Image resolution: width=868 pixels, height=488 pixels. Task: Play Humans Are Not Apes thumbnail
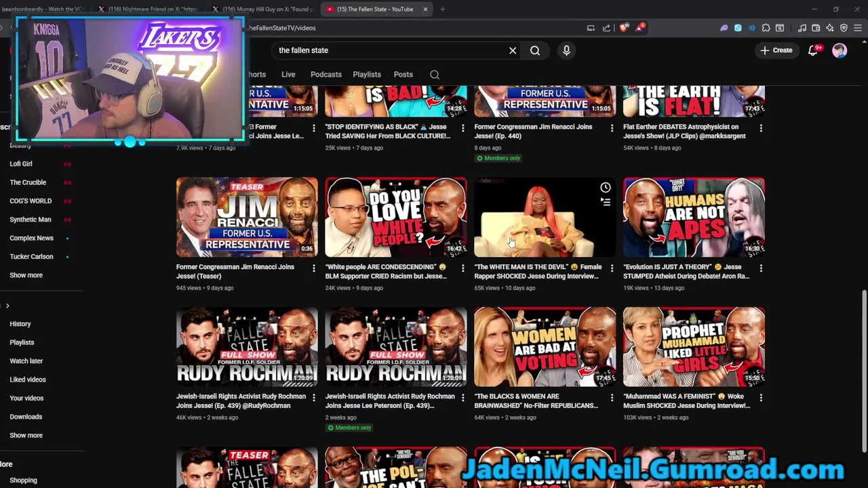(694, 217)
